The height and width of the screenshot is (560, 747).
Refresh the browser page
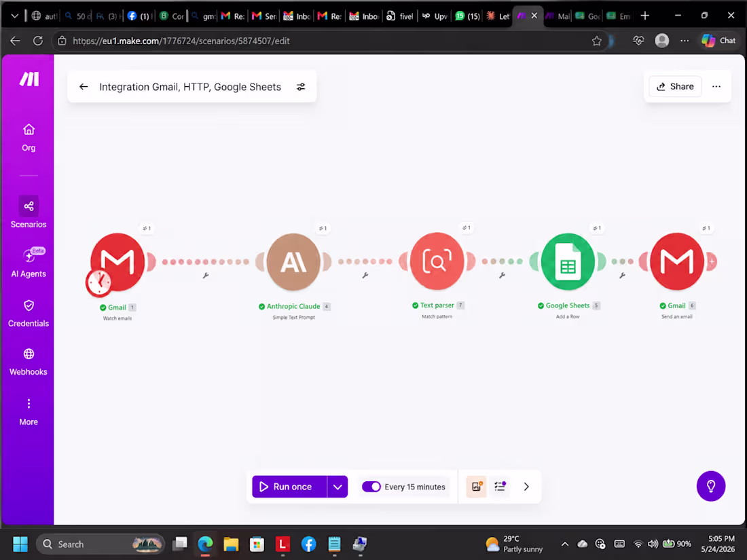pos(38,41)
